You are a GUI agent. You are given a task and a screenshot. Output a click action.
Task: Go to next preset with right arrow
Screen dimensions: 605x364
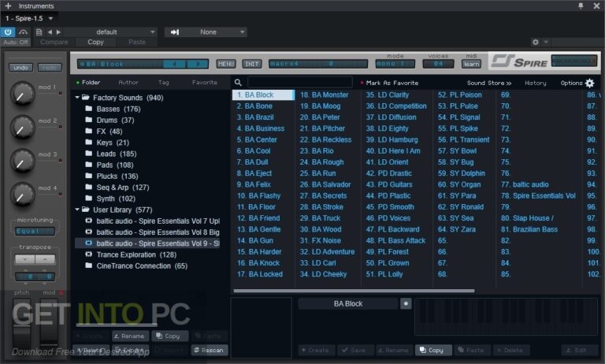tap(58, 32)
